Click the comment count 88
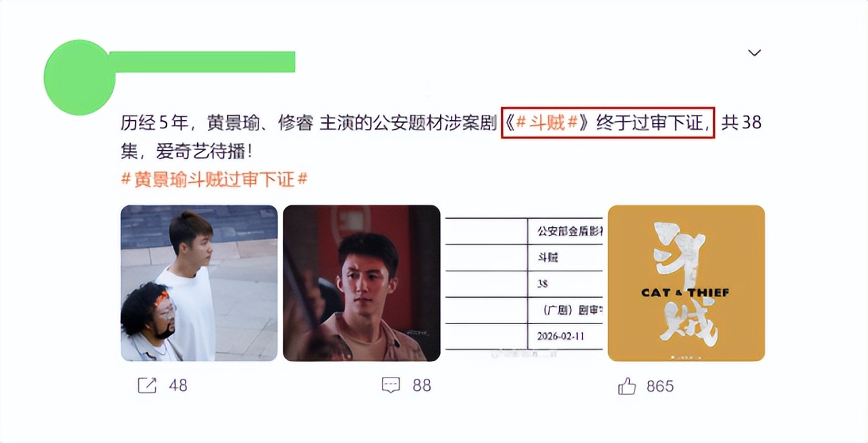Viewport: 868px width, 443px height. [422, 386]
